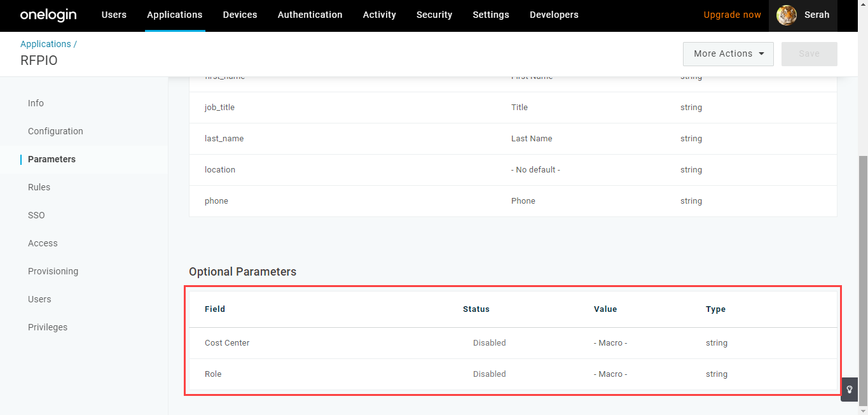Open the Applications top menu
The image size is (868, 415).
175,15
